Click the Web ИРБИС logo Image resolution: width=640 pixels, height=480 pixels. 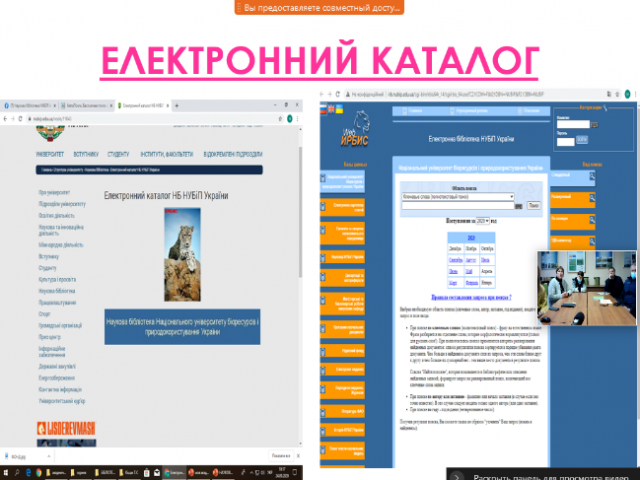(356, 129)
